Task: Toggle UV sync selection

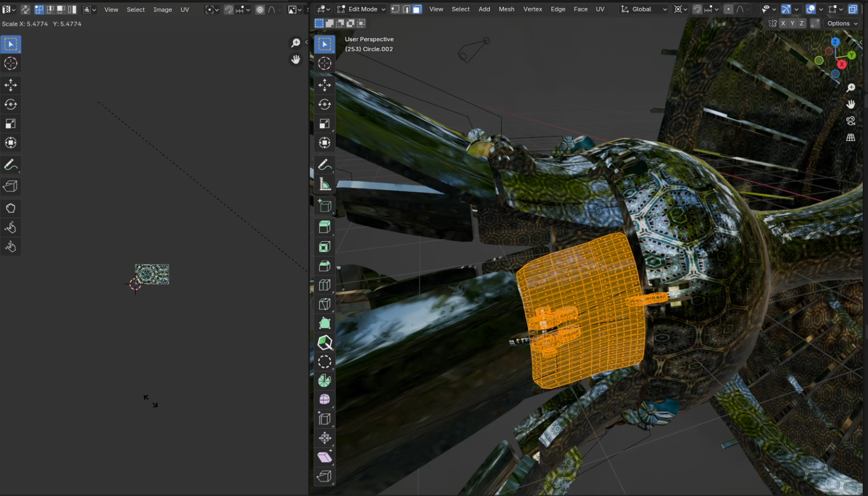Action: pyautogui.click(x=25, y=9)
